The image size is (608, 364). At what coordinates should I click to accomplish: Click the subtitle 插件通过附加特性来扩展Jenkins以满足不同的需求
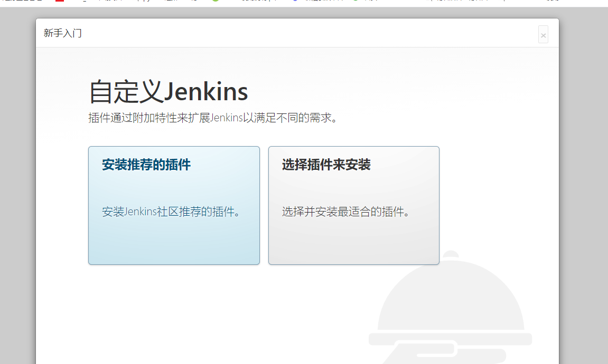pos(213,118)
